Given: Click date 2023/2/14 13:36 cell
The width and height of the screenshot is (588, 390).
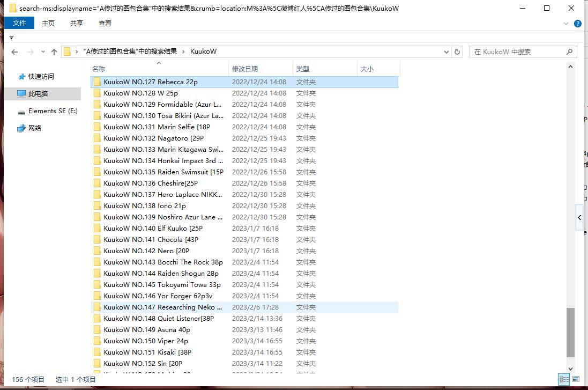Looking at the screenshot, I should tap(257, 318).
